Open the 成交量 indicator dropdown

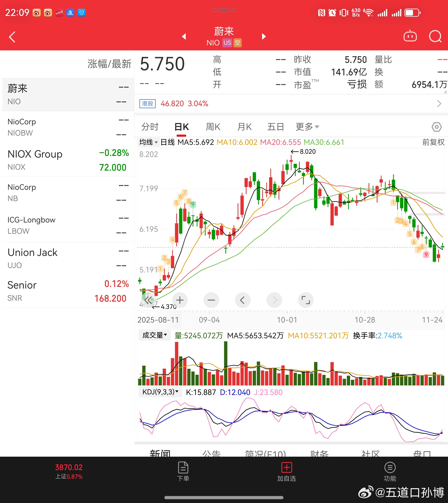point(154,335)
